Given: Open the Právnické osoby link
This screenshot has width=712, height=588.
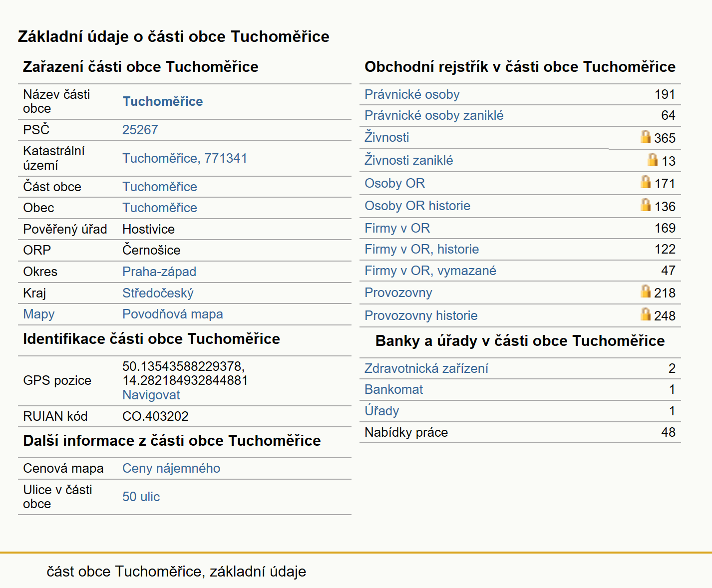Looking at the screenshot, I should point(412,94).
